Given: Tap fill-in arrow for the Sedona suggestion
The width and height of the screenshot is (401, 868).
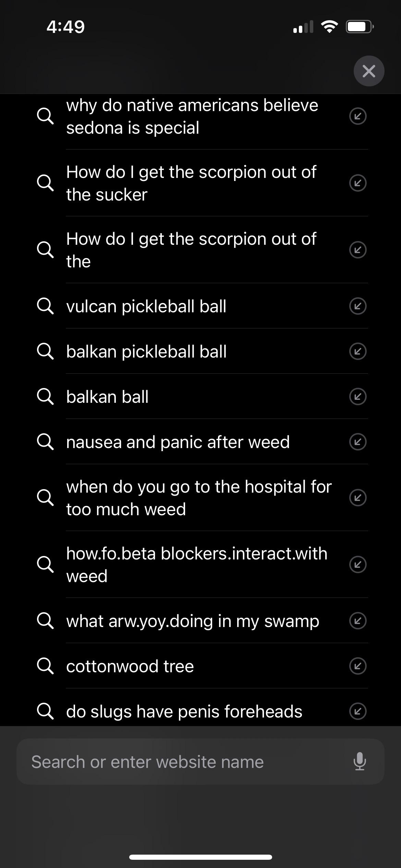Looking at the screenshot, I should pyautogui.click(x=358, y=116).
